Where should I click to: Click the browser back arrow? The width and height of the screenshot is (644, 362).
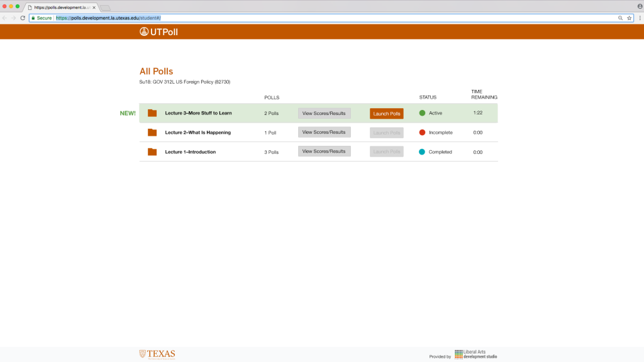click(x=5, y=18)
